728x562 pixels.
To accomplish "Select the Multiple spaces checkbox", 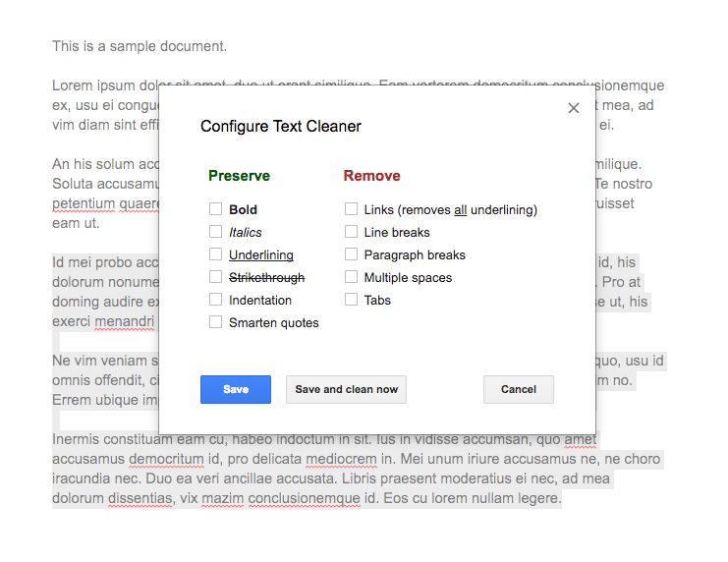I will (x=351, y=277).
